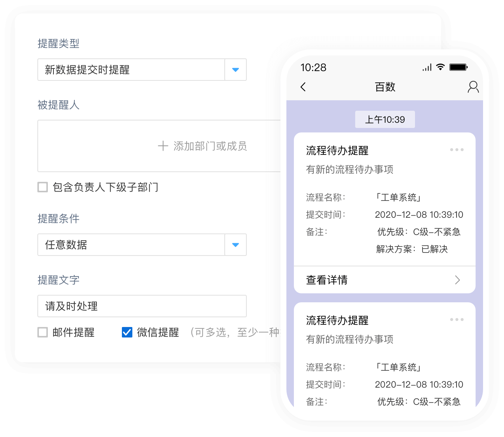Tap the second card's 流程待办提醒 heading
The height and width of the screenshot is (437, 504).
point(337,320)
